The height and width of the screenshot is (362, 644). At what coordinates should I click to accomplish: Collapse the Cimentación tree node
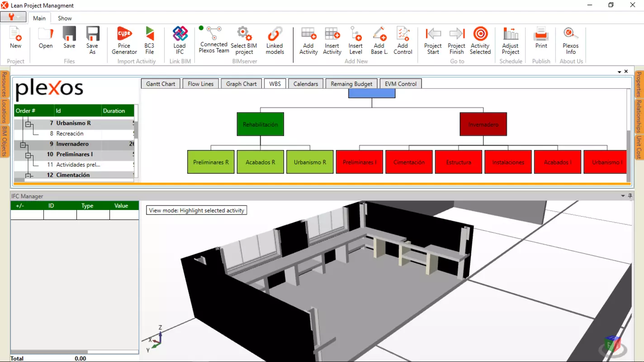point(28,176)
